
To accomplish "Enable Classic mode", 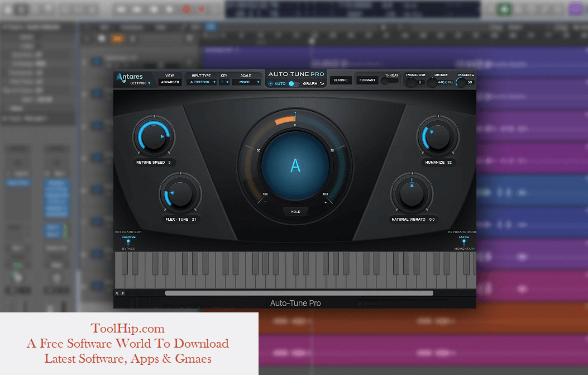I will (x=341, y=80).
